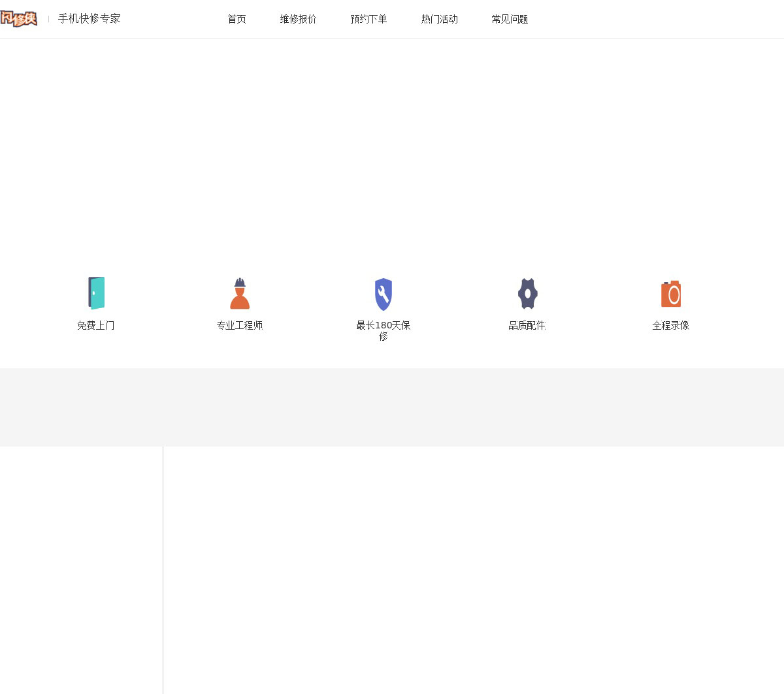The image size is (784, 694).
Task: Click the teal door 免费上门 icon
Action: (x=96, y=293)
